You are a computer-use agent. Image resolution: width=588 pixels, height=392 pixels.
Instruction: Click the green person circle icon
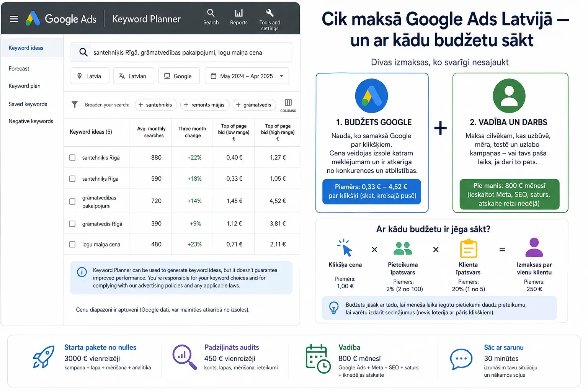pyautogui.click(x=509, y=96)
